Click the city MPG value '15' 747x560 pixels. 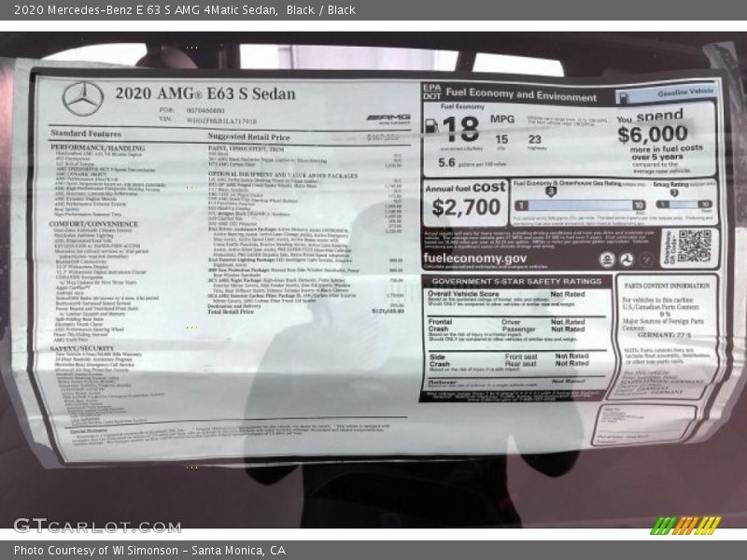coord(501,139)
